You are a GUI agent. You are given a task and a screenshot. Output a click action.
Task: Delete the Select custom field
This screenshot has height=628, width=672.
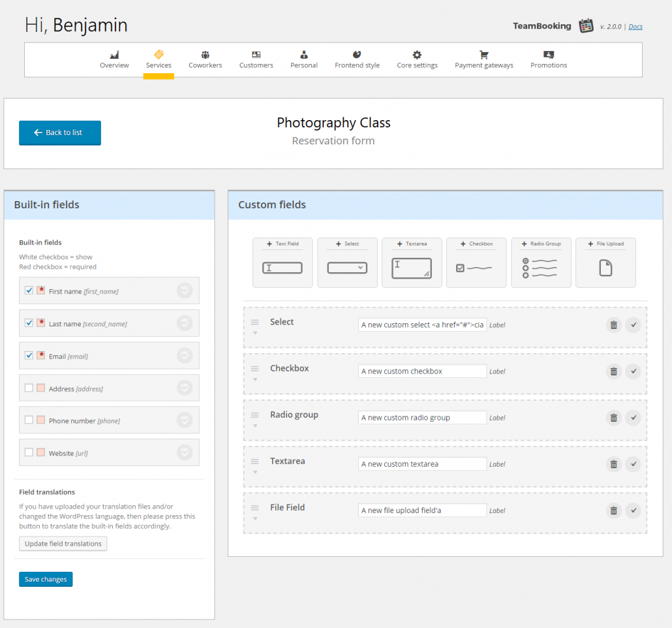tap(613, 324)
